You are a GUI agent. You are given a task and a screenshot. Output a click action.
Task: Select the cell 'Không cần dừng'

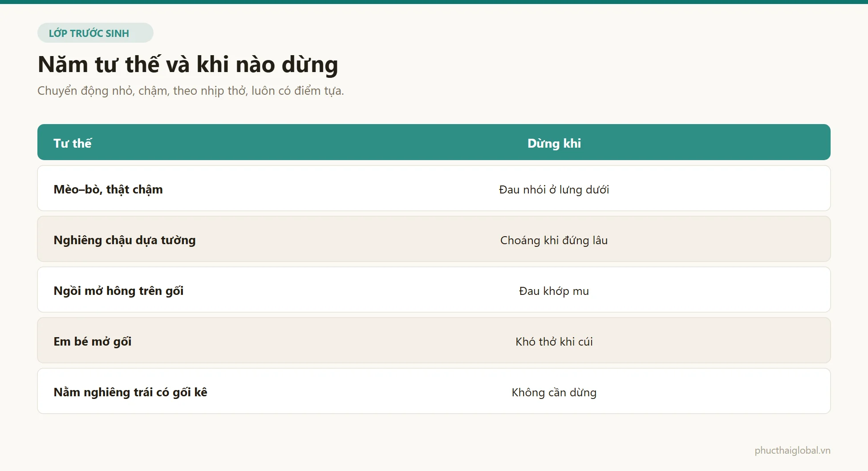point(554,392)
